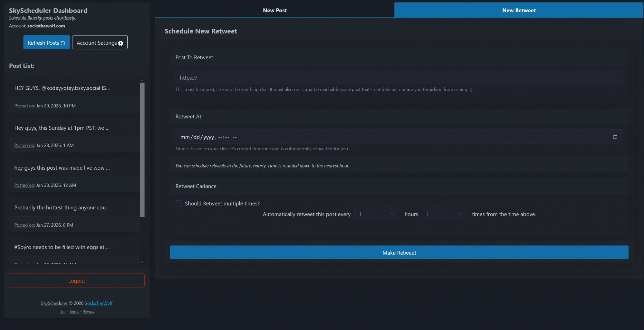The width and height of the screenshot is (644, 330).
Task: Open Account Settings
Action: [x=100, y=43]
